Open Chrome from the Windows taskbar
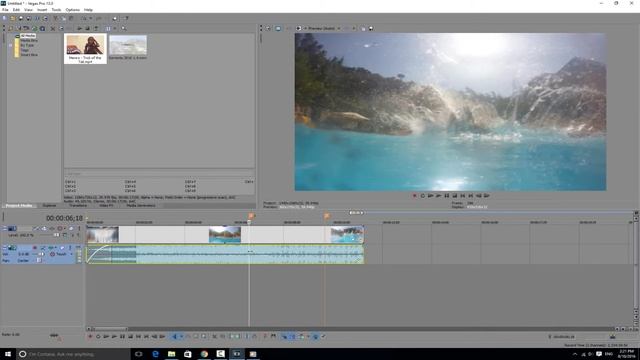This screenshot has width=640, height=360. tap(204, 353)
